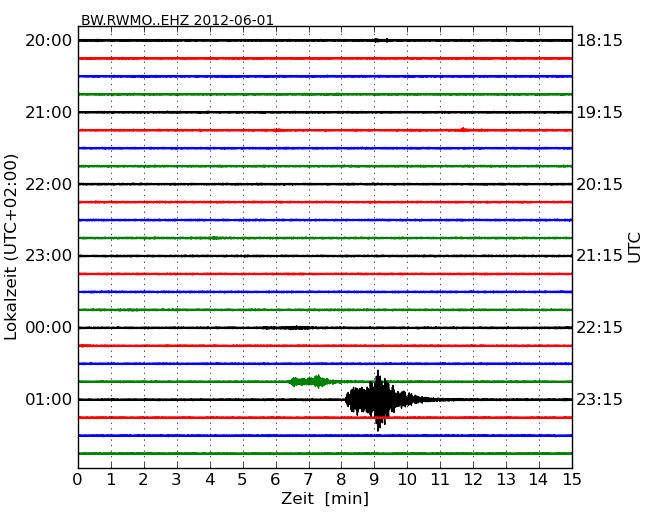The height and width of the screenshot is (520, 650).
Task: Click the 10 minute tick label
Action: click(407, 480)
